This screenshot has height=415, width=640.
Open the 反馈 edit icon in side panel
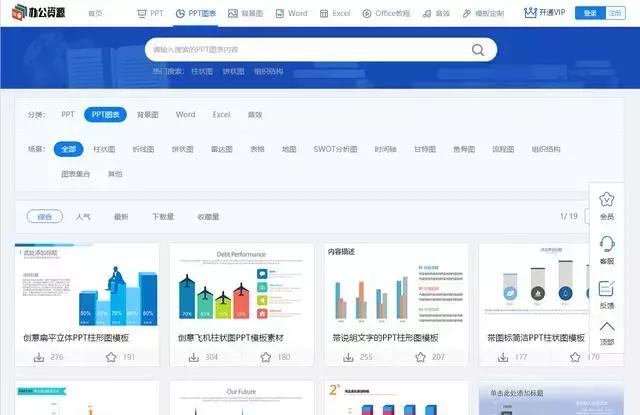pos(607,288)
